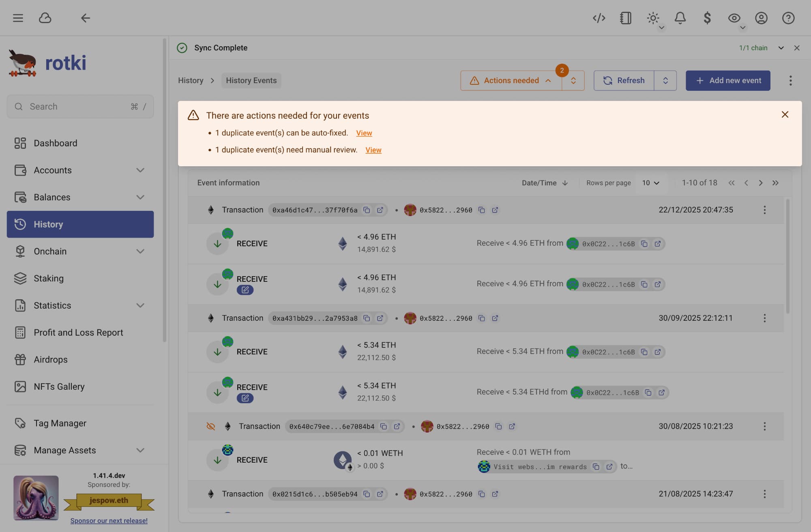811x532 pixels.
Task: Go to NFTs Gallery in sidebar
Action: click(59, 386)
